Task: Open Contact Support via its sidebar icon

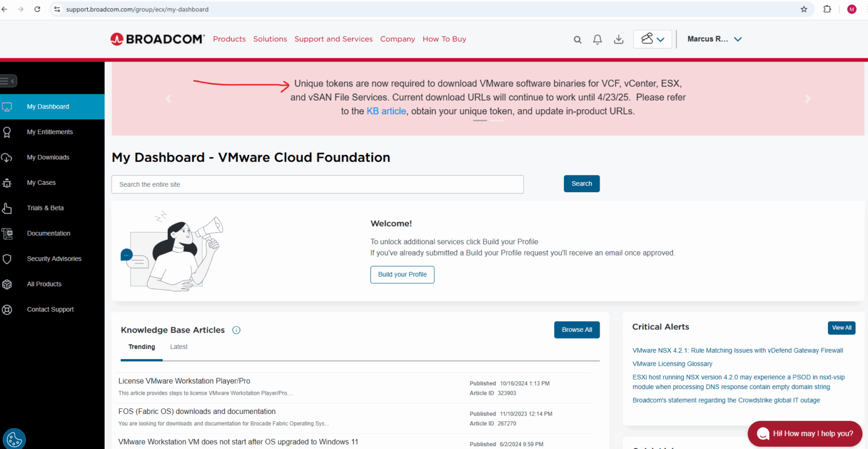Action: tap(7, 309)
